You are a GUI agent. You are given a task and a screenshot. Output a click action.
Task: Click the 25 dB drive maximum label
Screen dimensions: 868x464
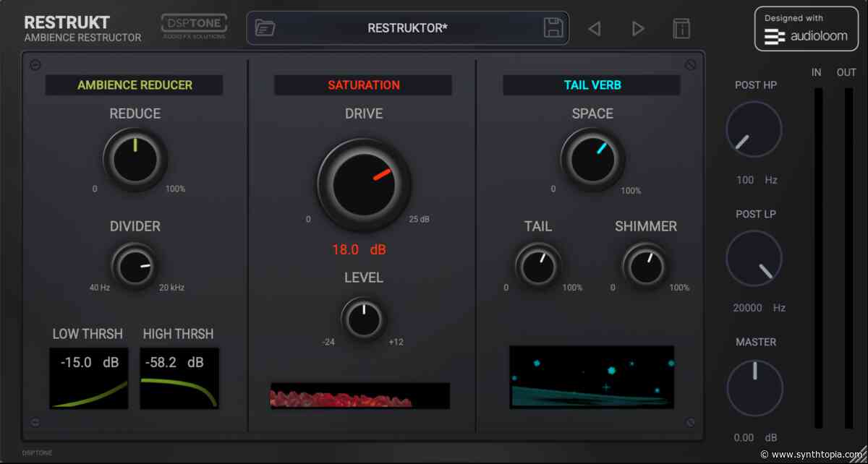pos(419,219)
